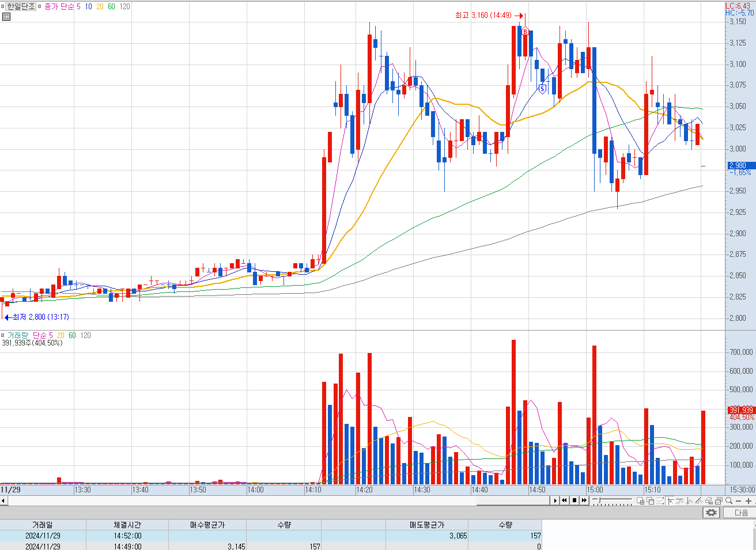Click the 한일단조 stock name label

[21, 6]
